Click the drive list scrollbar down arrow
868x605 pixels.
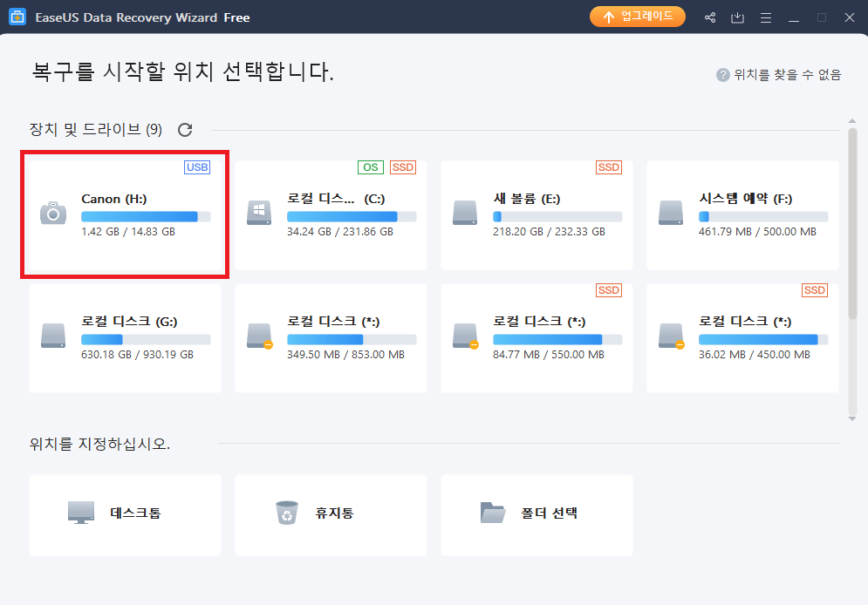[x=852, y=418]
